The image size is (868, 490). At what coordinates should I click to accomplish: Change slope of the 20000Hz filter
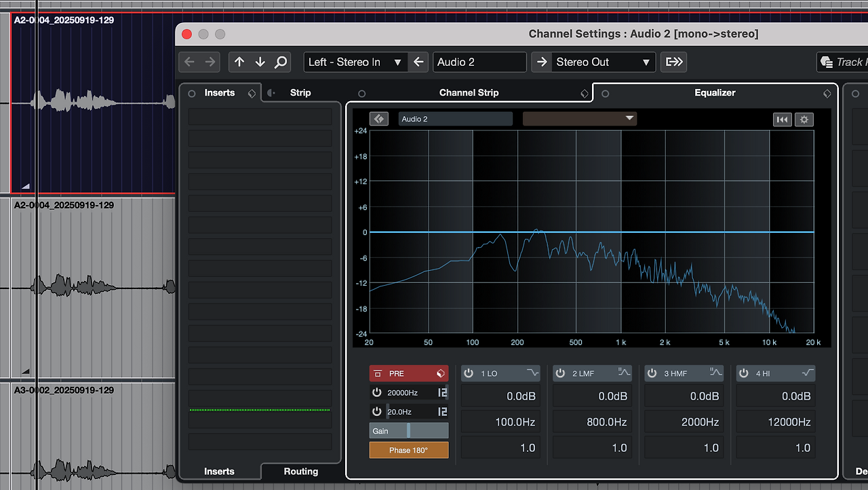pos(443,392)
